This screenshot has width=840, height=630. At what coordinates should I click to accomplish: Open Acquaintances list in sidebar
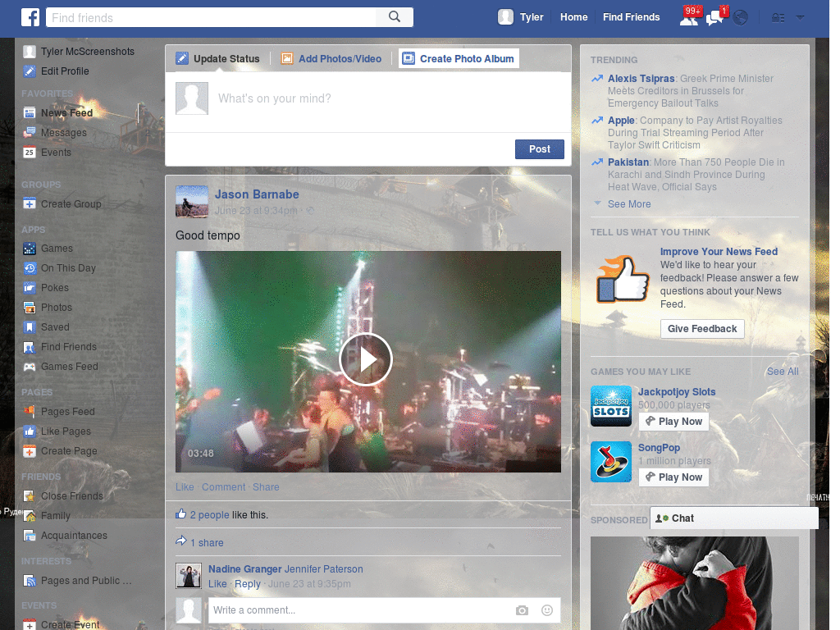(66, 535)
